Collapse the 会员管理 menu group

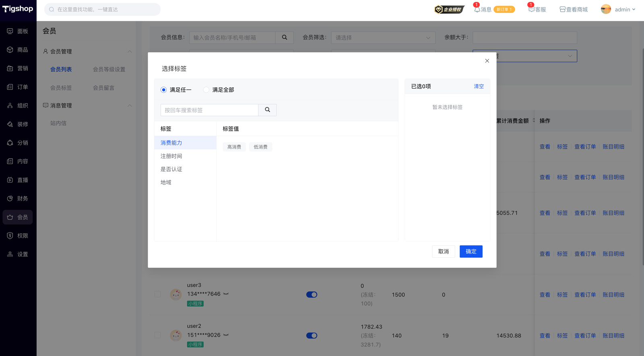(x=130, y=52)
